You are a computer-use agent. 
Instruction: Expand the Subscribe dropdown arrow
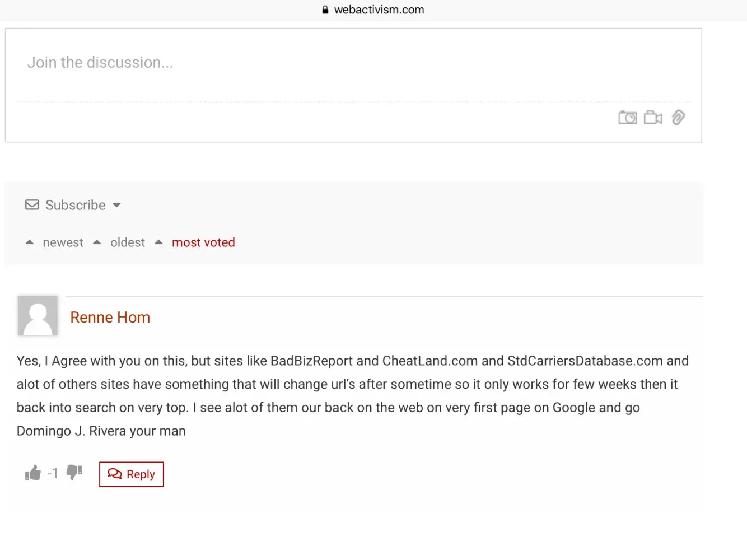(116, 205)
